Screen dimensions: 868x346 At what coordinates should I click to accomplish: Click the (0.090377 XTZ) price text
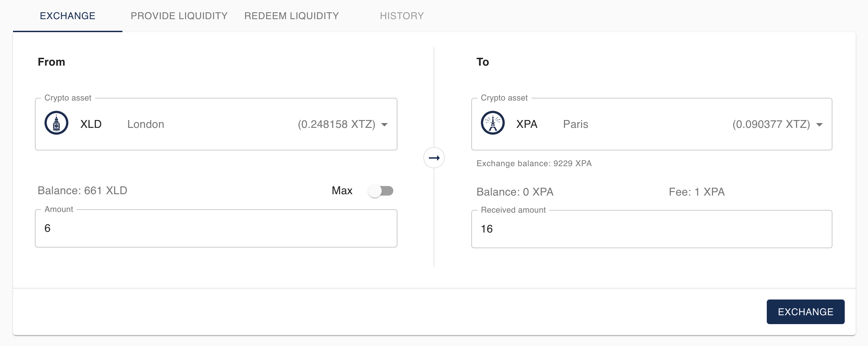[771, 124]
